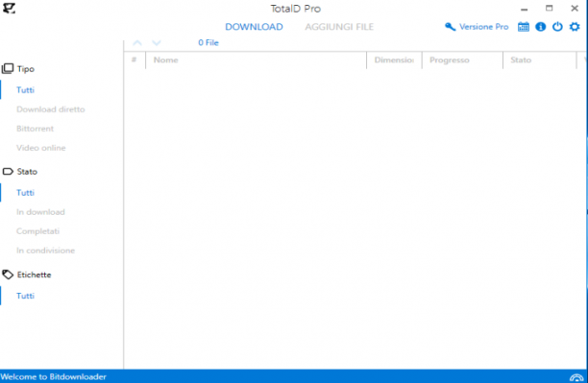
Task: Show In condivisione downloads
Action: 45,251
